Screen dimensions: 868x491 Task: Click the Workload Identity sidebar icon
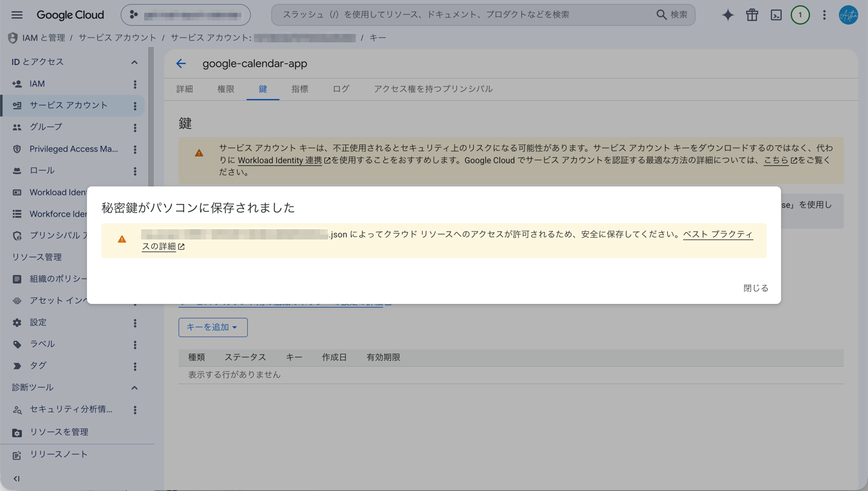(17, 192)
